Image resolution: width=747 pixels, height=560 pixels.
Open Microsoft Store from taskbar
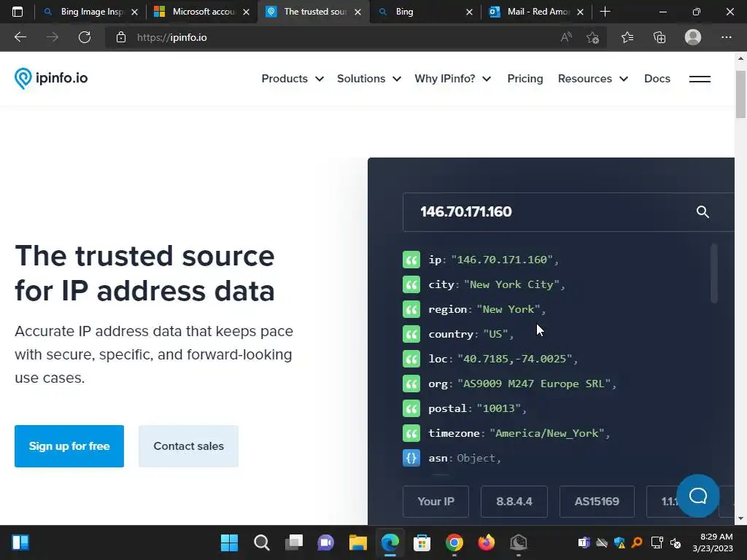point(422,542)
